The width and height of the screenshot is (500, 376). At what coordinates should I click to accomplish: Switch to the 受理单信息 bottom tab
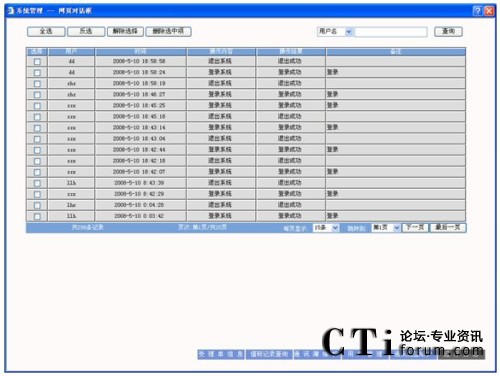click(221, 354)
